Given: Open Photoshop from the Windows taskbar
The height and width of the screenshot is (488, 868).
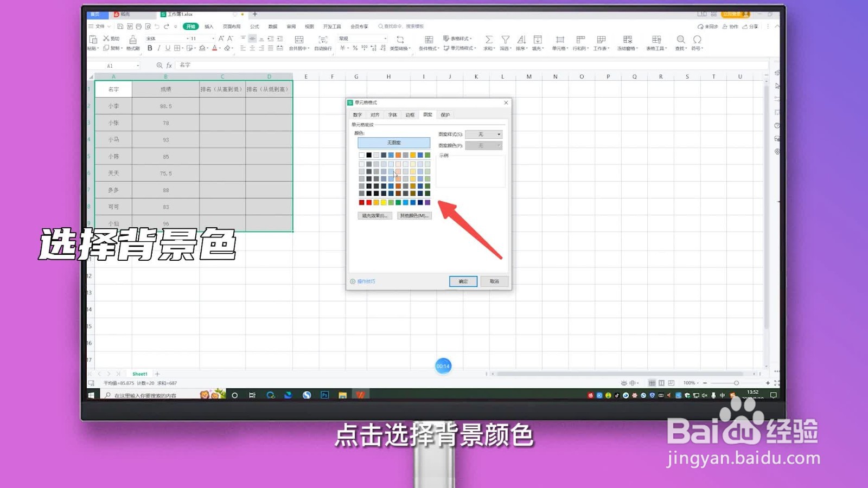Looking at the screenshot, I should [324, 395].
